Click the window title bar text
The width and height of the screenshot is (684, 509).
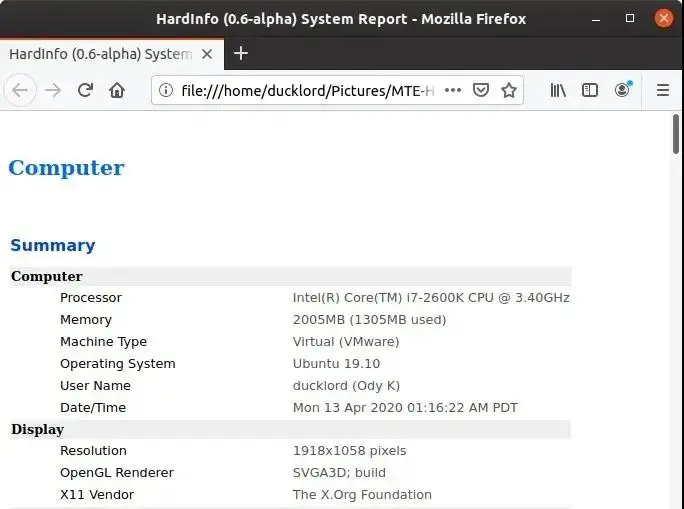click(341, 19)
